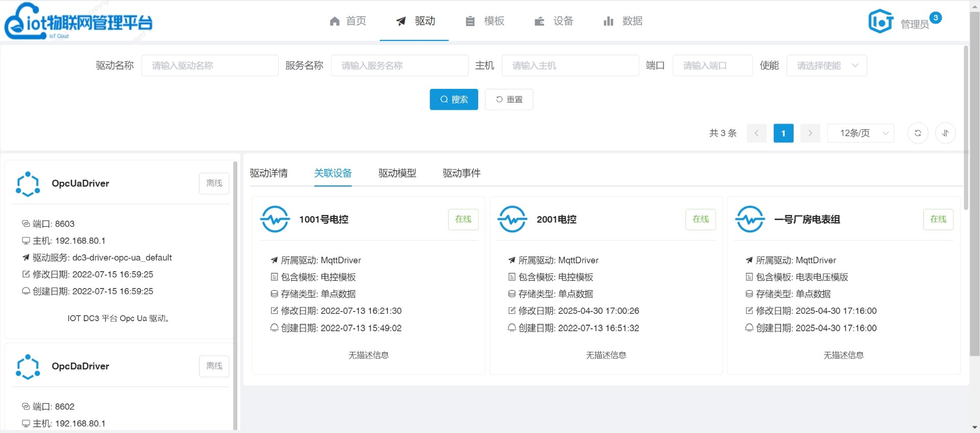Screen dimensions: 980x433
Task: Click the 2001电控 device waveform icon
Action: [512, 220]
